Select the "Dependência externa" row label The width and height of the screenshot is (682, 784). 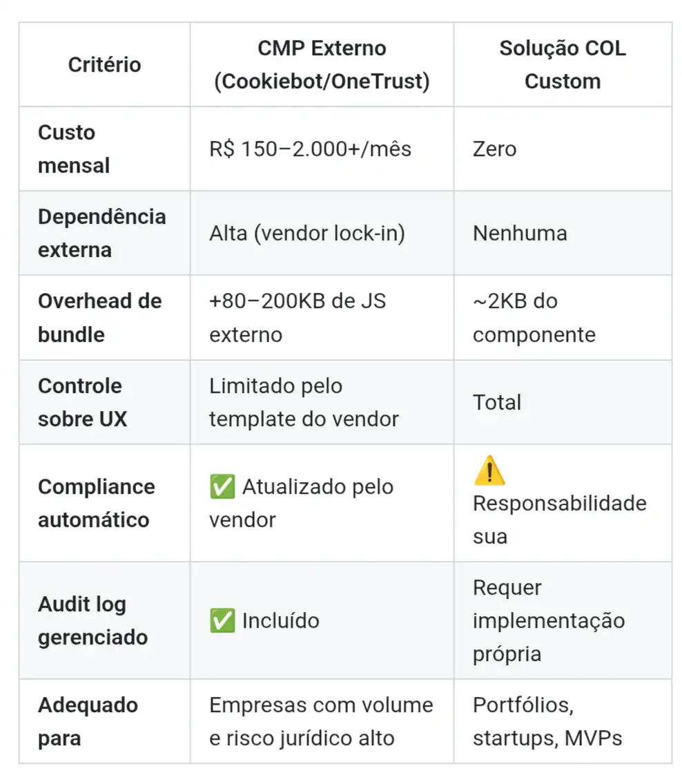(101, 233)
